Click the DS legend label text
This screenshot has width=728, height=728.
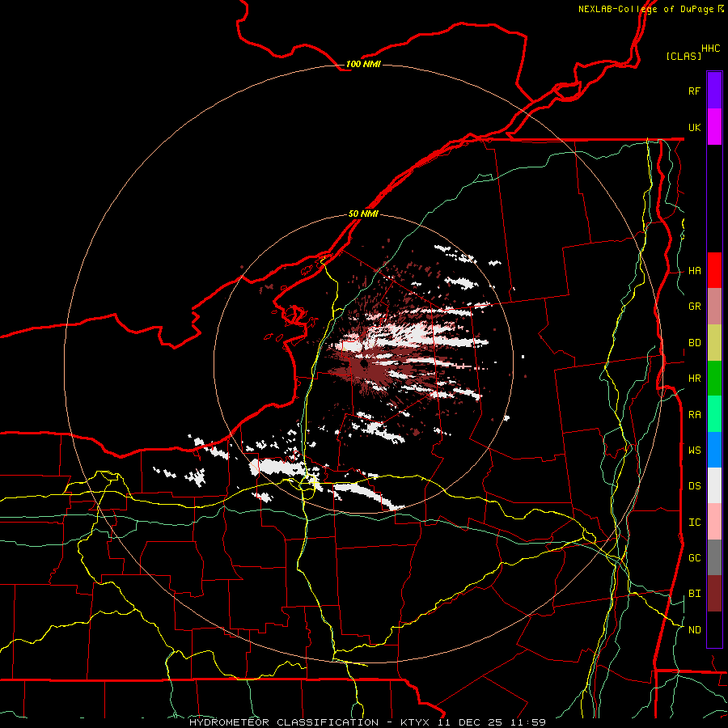(x=695, y=486)
